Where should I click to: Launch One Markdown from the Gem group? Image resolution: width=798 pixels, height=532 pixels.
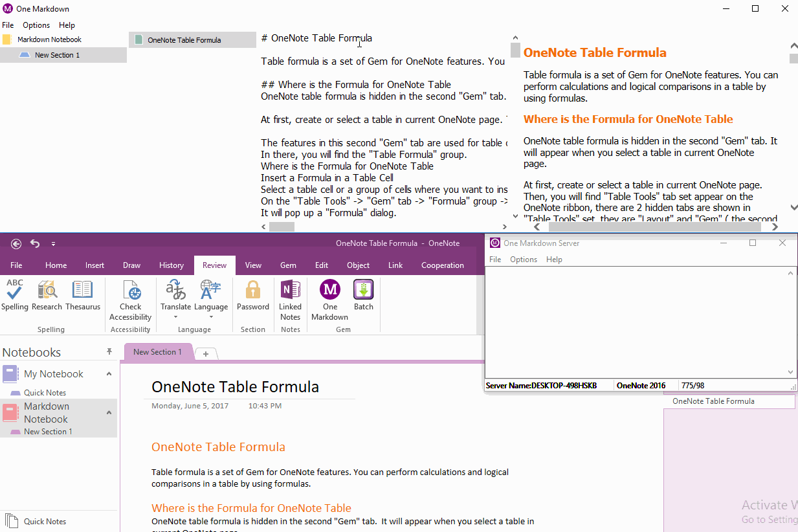330,289
